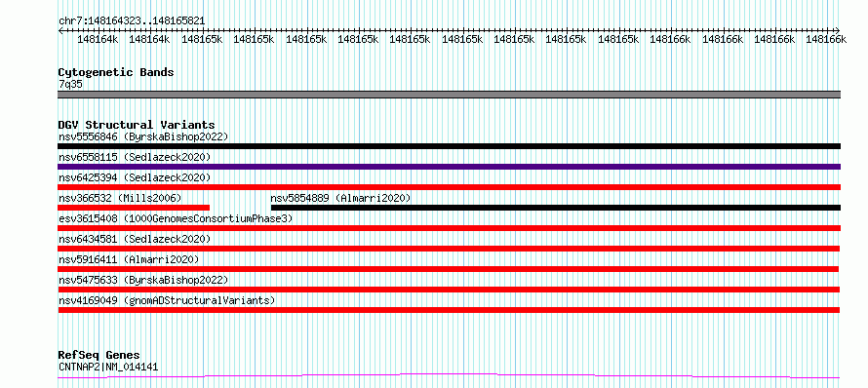Click the nsv5475633 red variant bar
The width and height of the screenshot is (868, 388).
[x=449, y=290]
